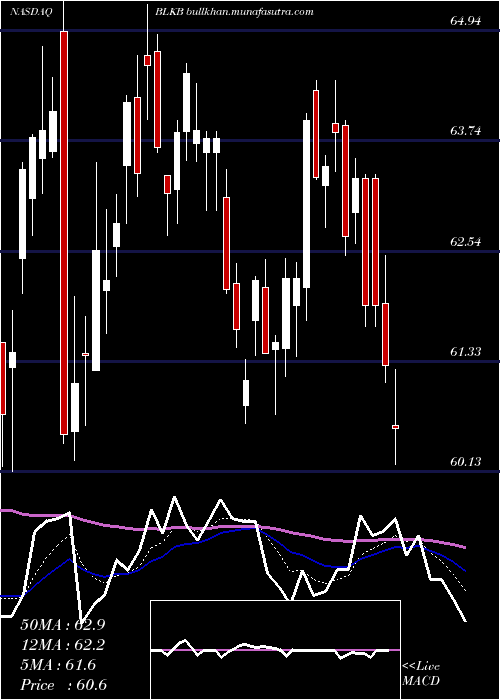Click the 63.74 price level label
The width and height of the screenshot is (500, 700).
(466, 131)
